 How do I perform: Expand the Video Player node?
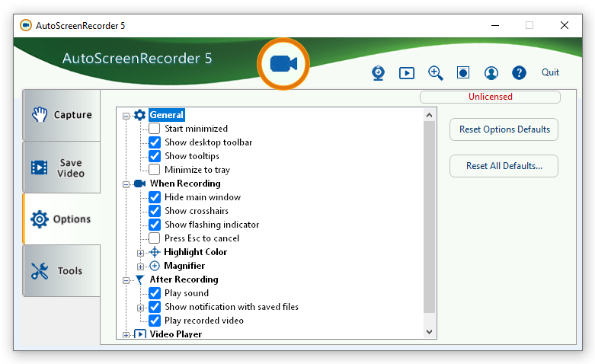click(x=126, y=335)
